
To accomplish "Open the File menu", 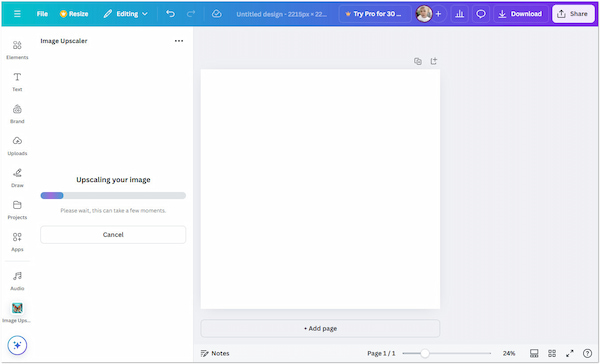I will tap(42, 14).
